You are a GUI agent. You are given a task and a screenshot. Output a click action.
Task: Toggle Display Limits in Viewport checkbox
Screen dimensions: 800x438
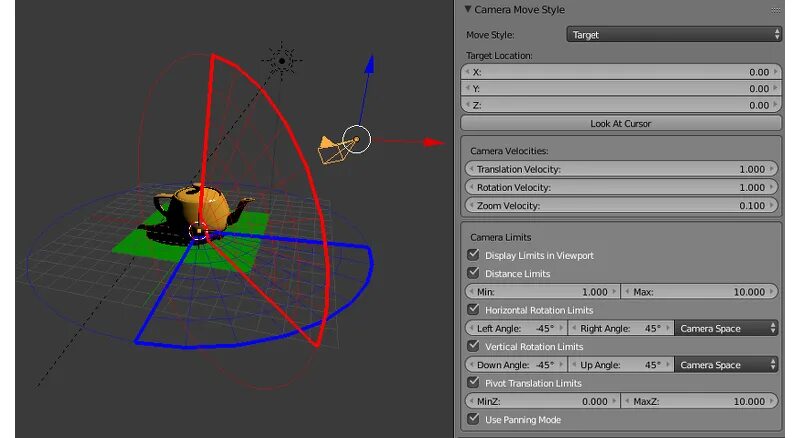pyautogui.click(x=473, y=255)
